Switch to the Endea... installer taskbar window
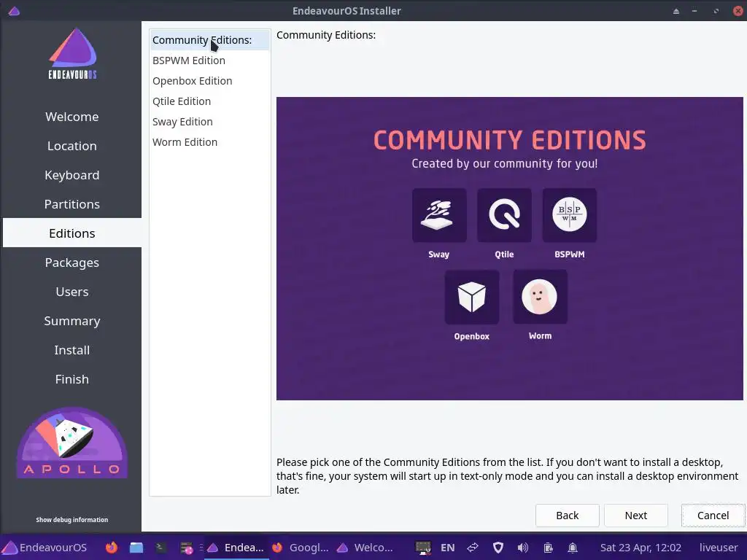 [236, 548]
